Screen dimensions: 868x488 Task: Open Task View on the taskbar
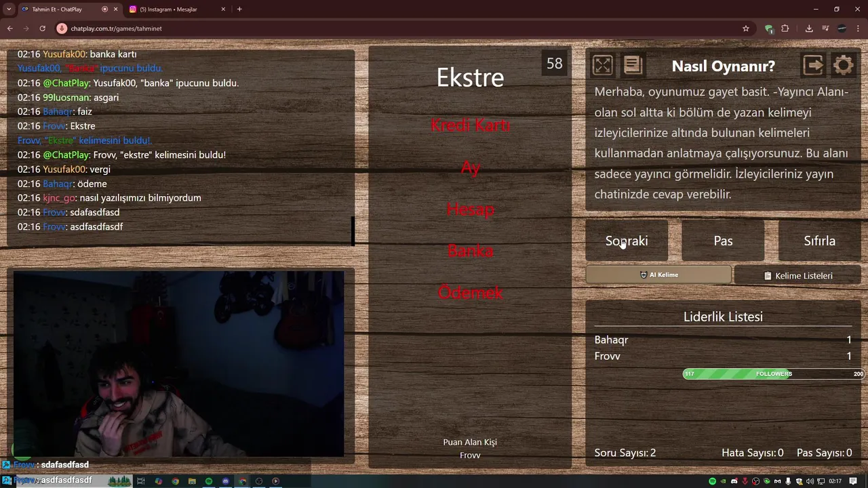click(x=141, y=481)
